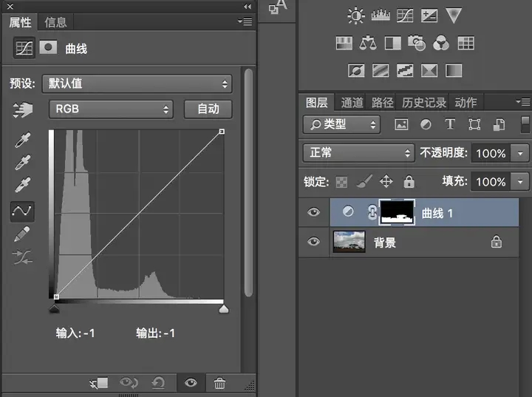This screenshot has width=532, height=397.
Task: Open the 类型 layer filter dropdown
Action: tap(341, 125)
